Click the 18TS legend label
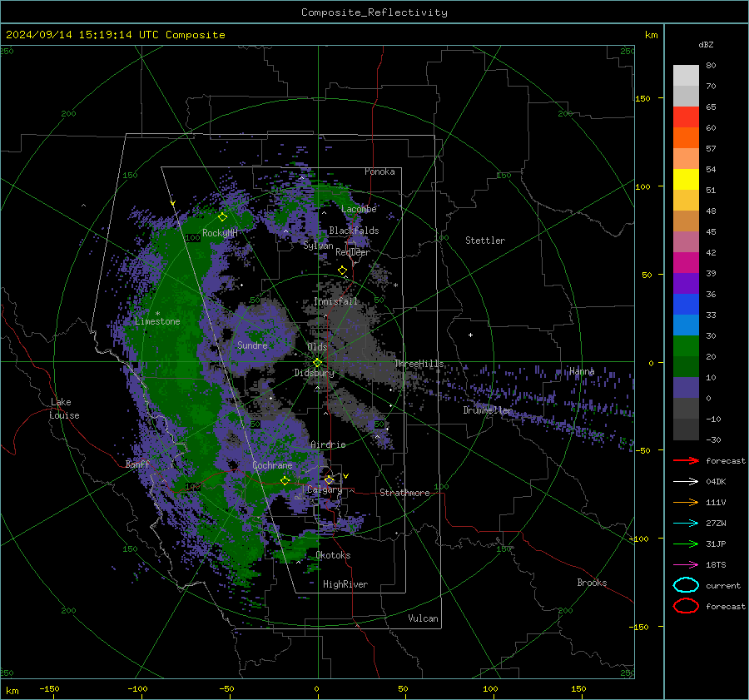 pos(716,565)
